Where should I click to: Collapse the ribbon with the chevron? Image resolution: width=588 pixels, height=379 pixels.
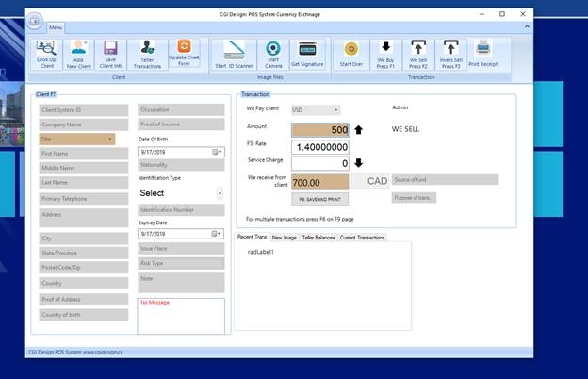(x=527, y=26)
